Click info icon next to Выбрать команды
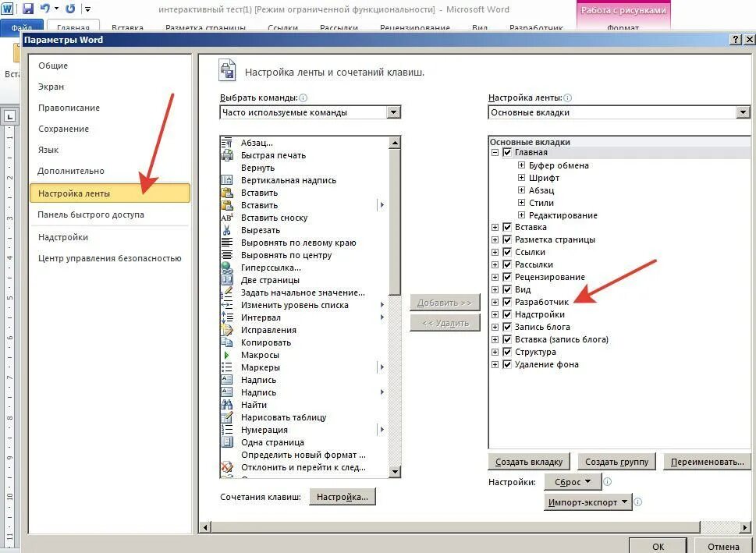The height and width of the screenshot is (553, 756). (303, 97)
